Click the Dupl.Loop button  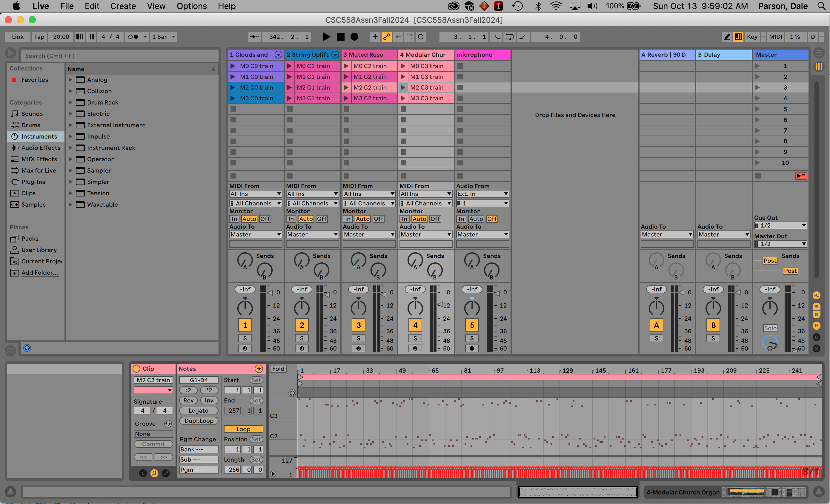pos(199,421)
